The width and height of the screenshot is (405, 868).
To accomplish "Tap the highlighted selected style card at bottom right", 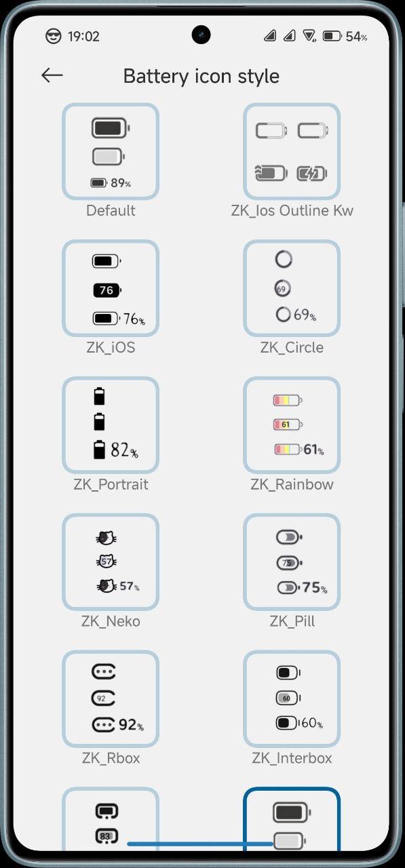I will (292, 819).
